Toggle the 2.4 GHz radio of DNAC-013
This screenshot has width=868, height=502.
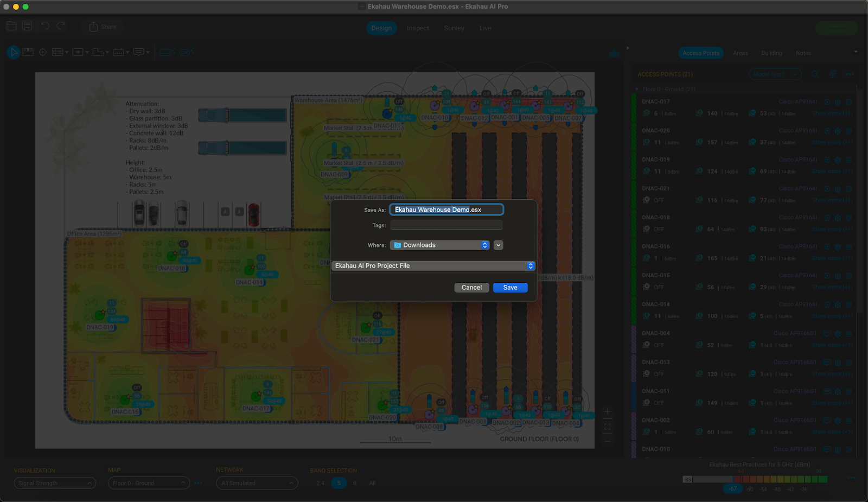point(646,374)
